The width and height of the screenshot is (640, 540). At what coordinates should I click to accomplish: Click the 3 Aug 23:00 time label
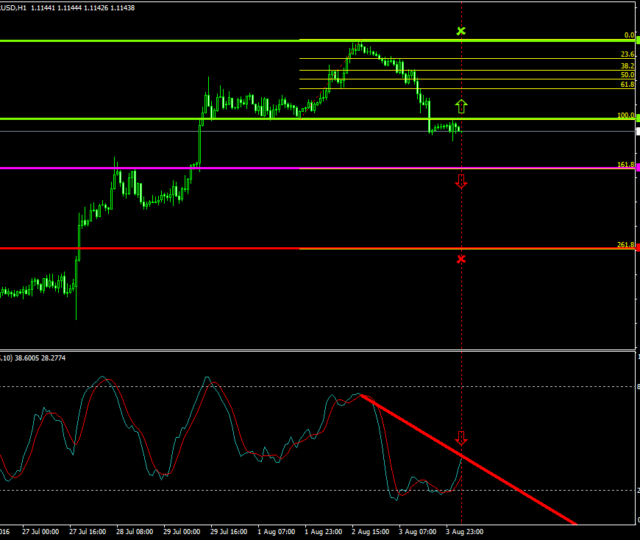click(465, 532)
